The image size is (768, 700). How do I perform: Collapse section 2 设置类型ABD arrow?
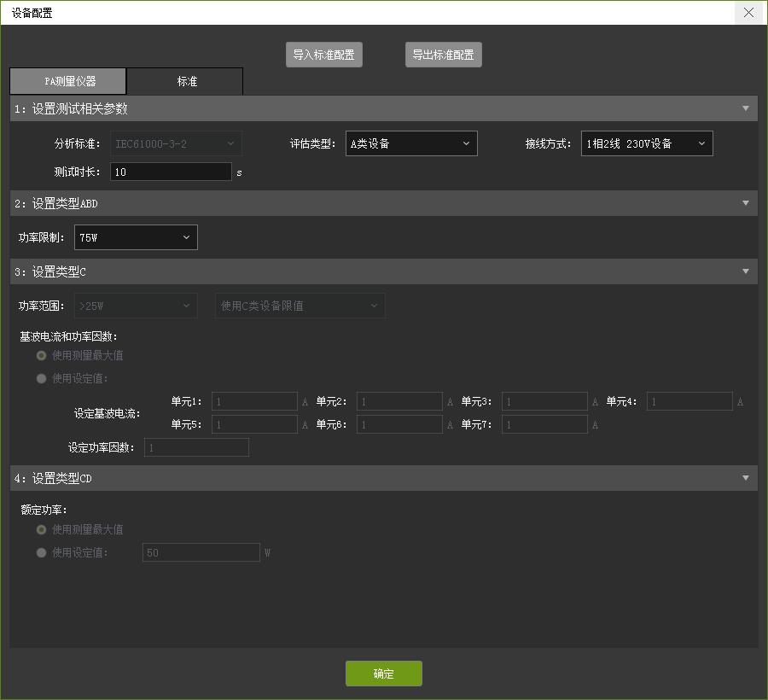click(745, 203)
